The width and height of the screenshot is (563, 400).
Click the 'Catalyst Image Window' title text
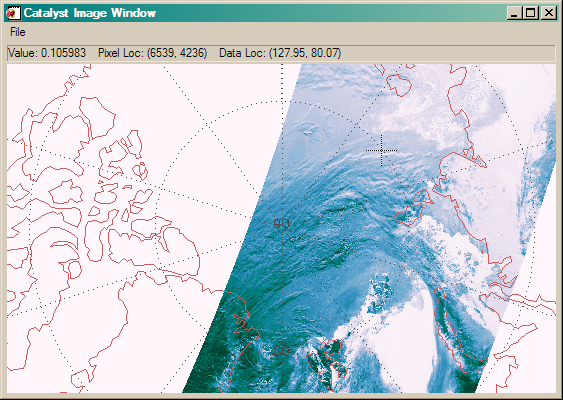click(90, 13)
